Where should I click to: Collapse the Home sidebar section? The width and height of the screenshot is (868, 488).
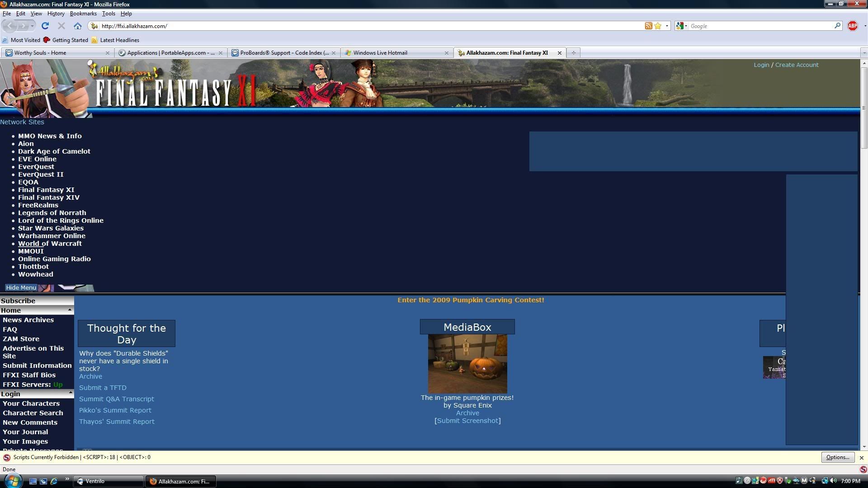[x=70, y=310]
